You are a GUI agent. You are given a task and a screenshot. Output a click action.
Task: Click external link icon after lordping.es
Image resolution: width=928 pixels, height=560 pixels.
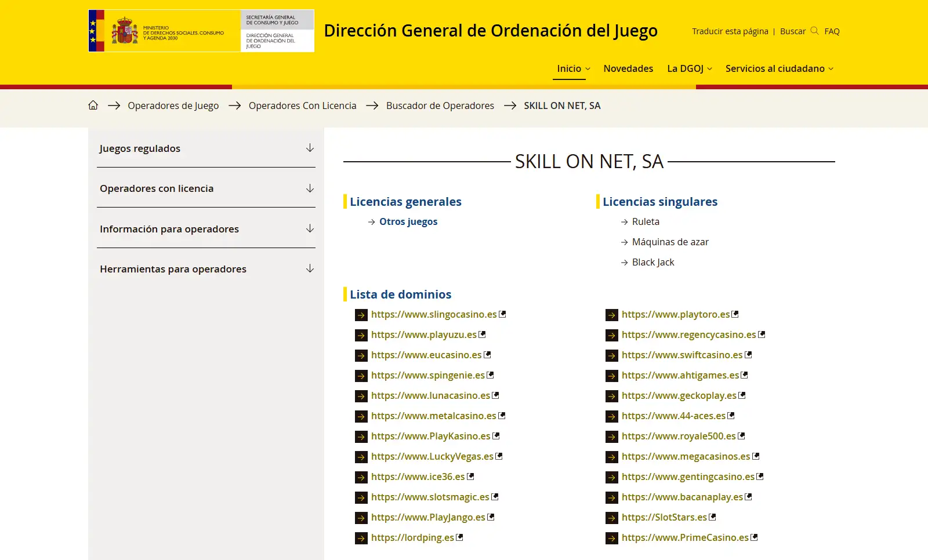point(459,537)
